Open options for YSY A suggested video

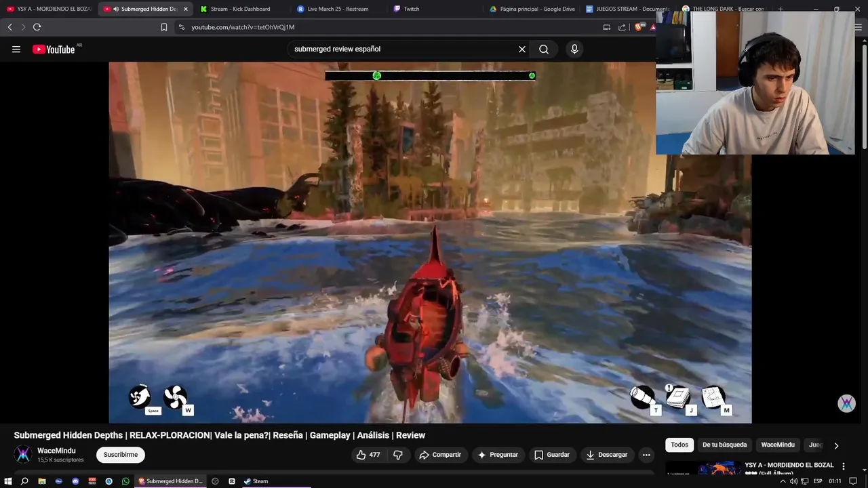844,466
